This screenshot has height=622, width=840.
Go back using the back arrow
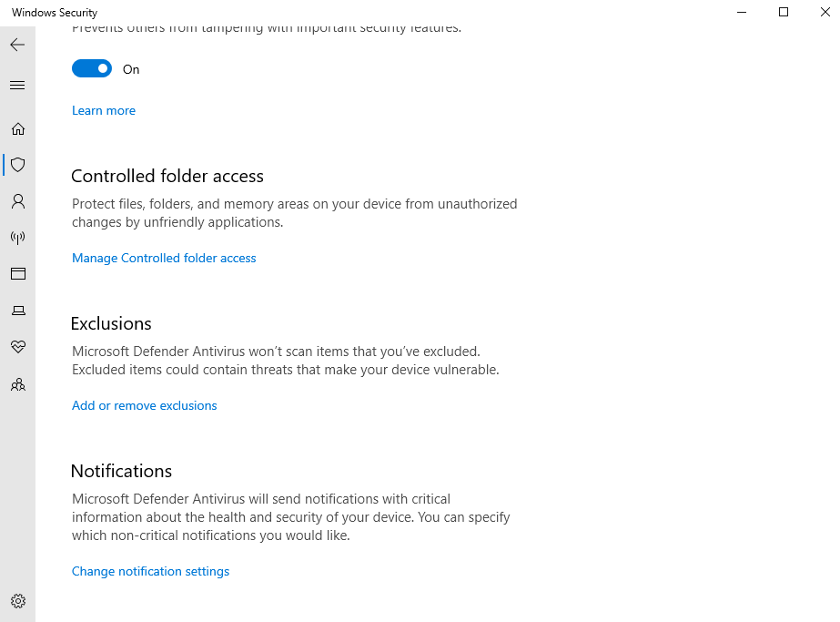coord(17,45)
